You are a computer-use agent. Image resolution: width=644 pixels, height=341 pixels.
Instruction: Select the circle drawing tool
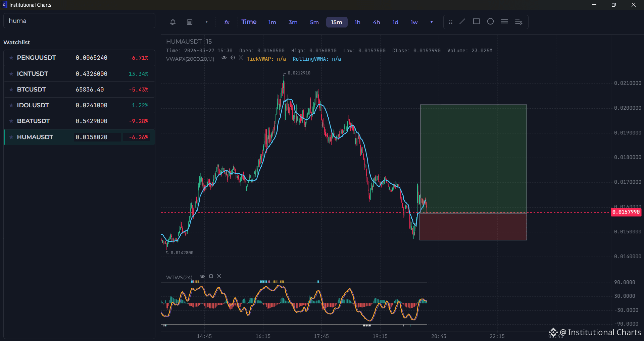(x=490, y=21)
